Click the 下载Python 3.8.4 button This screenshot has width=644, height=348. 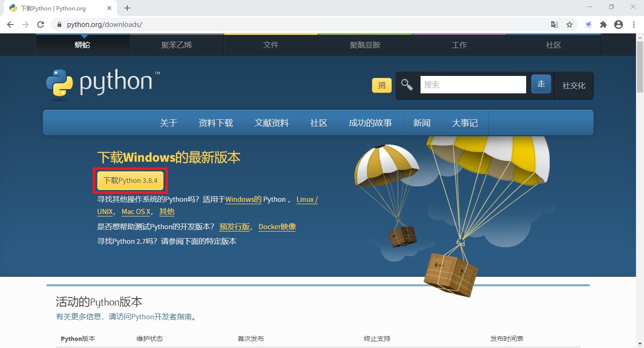[x=131, y=181]
